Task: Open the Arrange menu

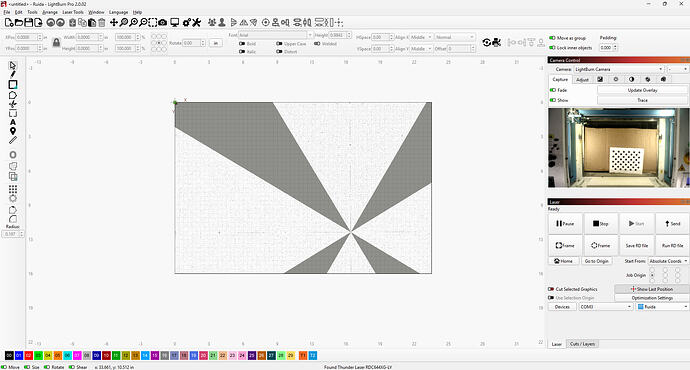Action: click(x=50, y=12)
